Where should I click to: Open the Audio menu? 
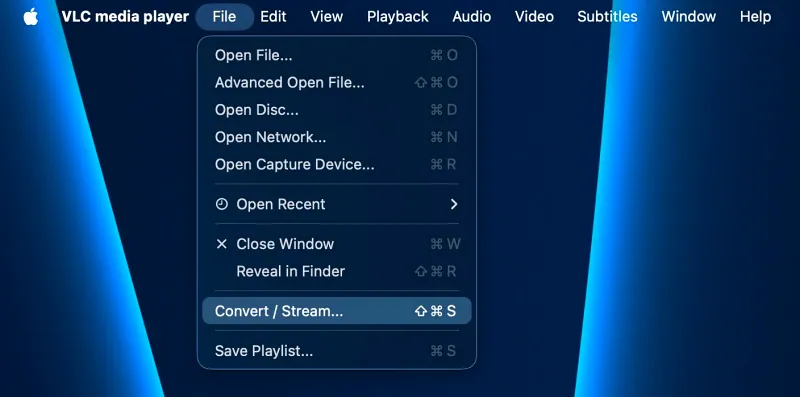[471, 16]
